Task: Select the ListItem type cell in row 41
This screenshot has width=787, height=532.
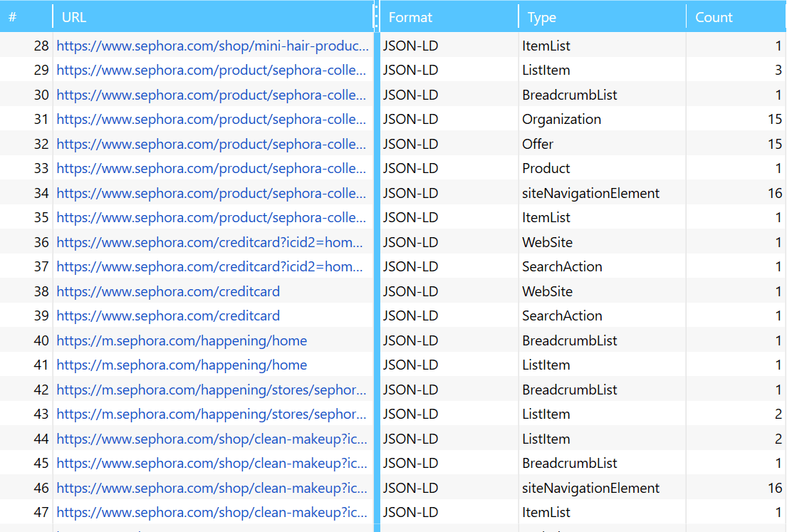Action: pos(603,365)
